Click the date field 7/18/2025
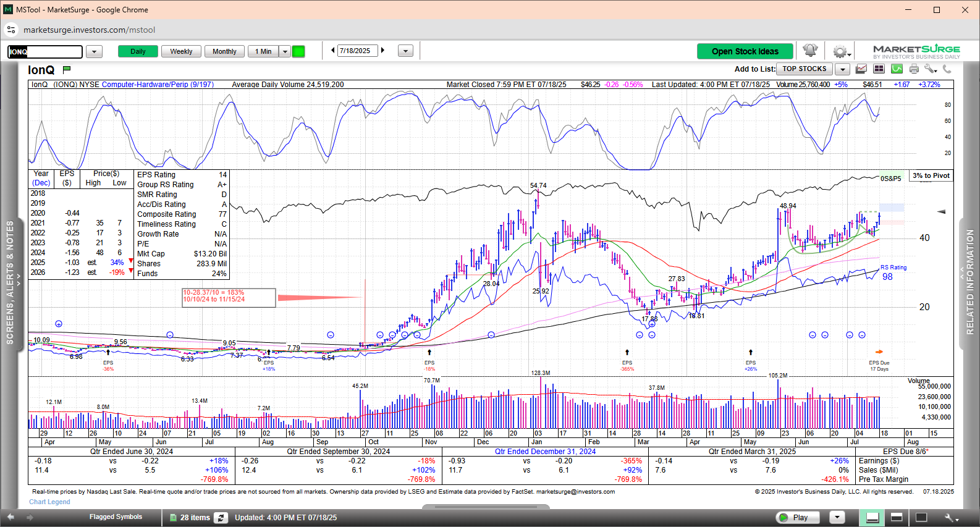 click(x=358, y=51)
